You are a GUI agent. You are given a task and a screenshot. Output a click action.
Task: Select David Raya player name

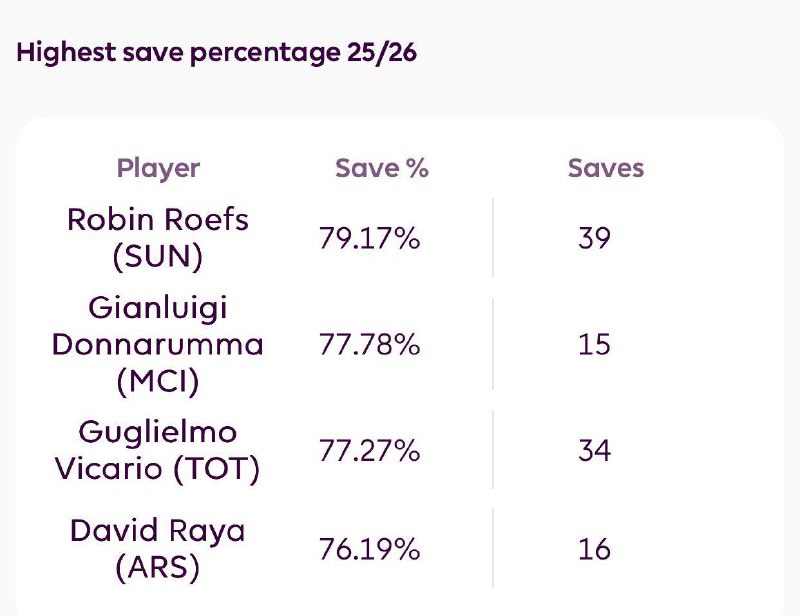158,530
